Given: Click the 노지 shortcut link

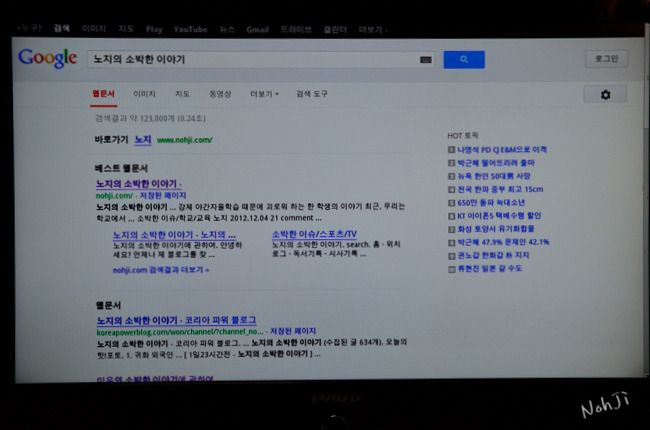Looking at the screenshot, I should [x=143, y=140].
